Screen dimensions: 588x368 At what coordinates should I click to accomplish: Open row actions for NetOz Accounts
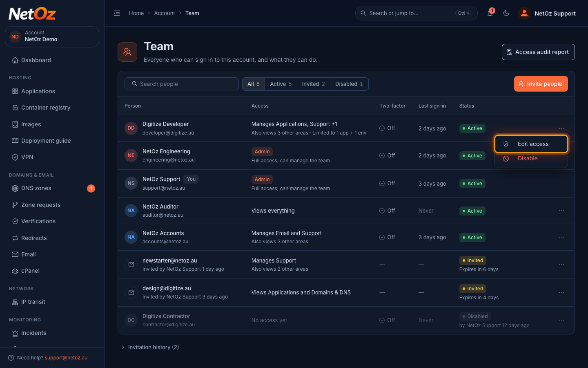[562, 237]
